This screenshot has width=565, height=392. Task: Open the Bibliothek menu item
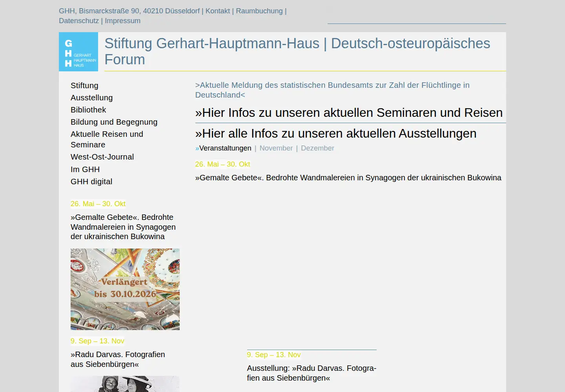pos(88,110)
